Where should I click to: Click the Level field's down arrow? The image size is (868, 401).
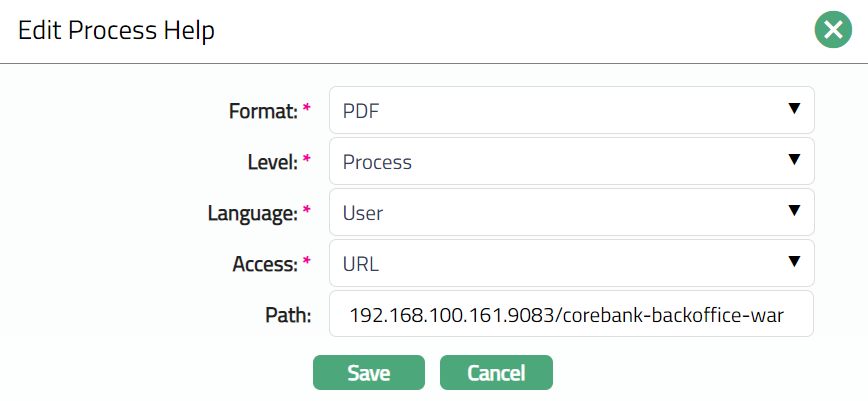(794, 160)
